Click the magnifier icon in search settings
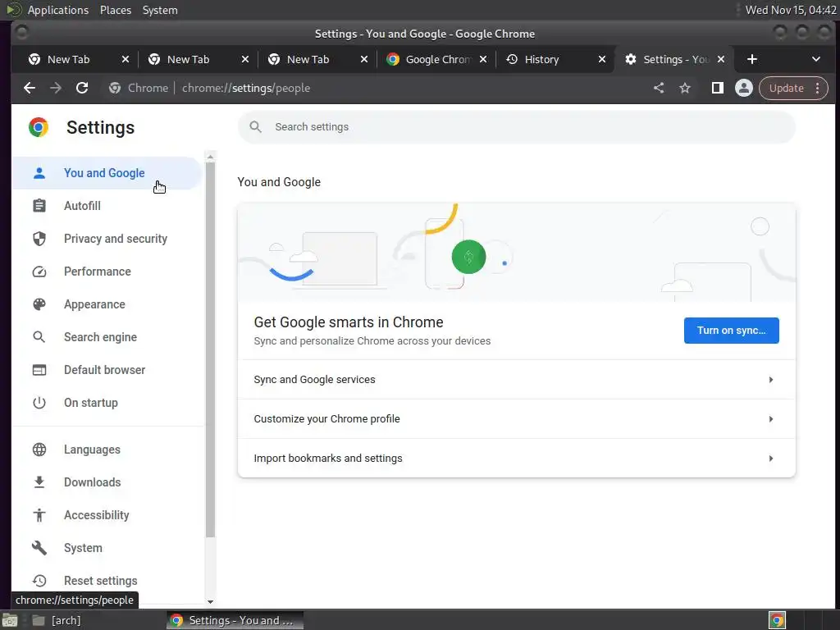 tap(256, 127)
